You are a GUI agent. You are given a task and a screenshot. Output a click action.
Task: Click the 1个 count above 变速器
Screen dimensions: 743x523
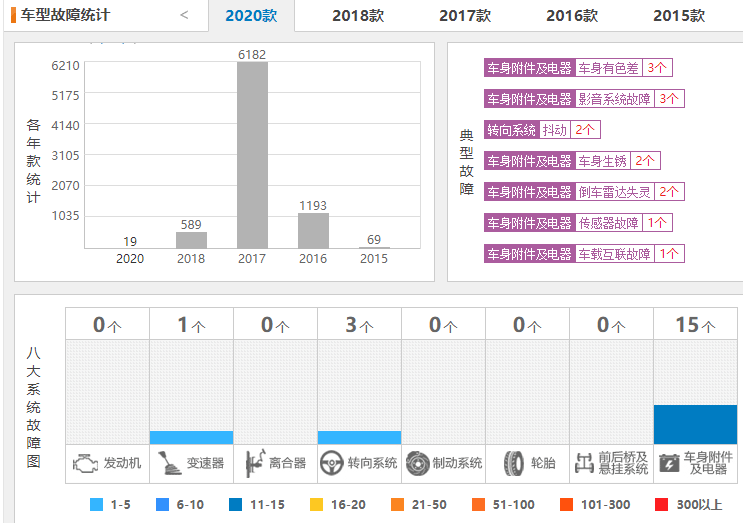191,325
